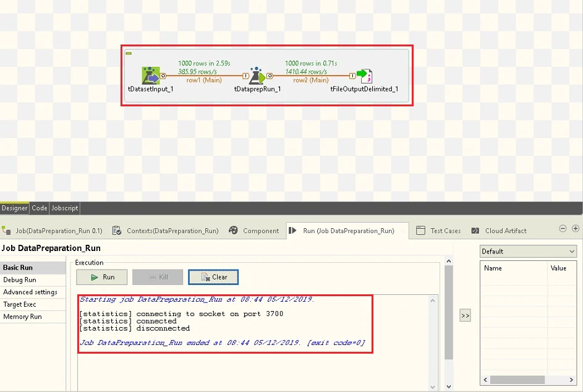The width and height of the screenshot is (583, 392).
Task: Select Target Exec in the side list
Action: click(33, 304)
